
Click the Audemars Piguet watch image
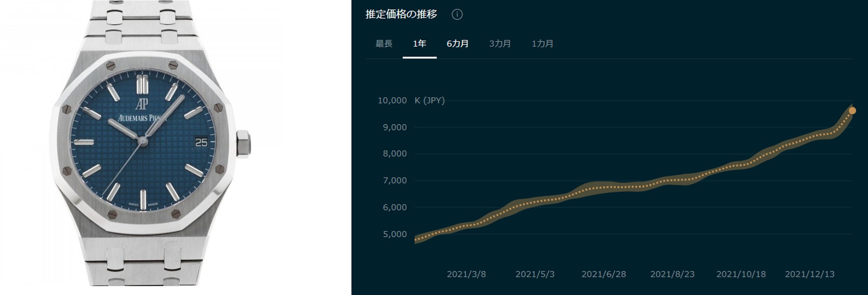[x=150, y=143]
